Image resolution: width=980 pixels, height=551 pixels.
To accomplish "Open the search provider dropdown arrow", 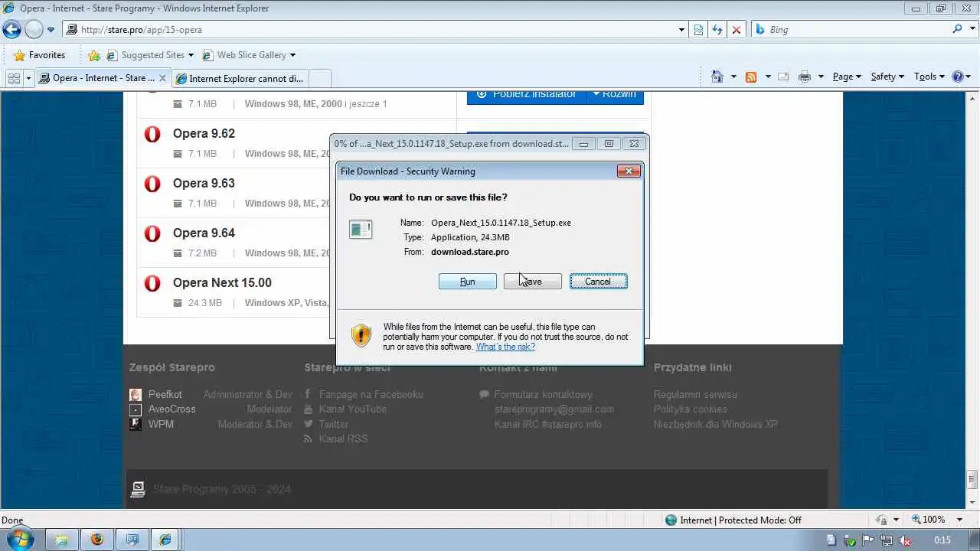I will (x=972, y=30).
